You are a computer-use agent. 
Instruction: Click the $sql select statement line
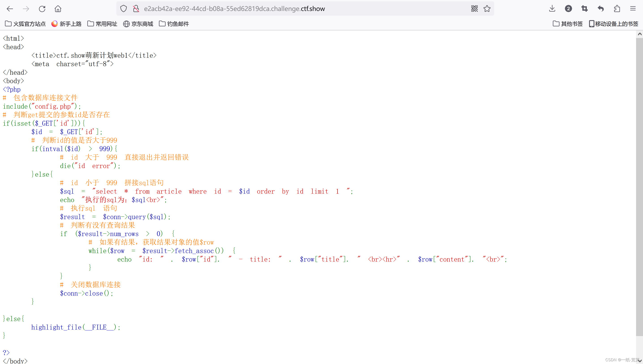click(x=206, y=191)
